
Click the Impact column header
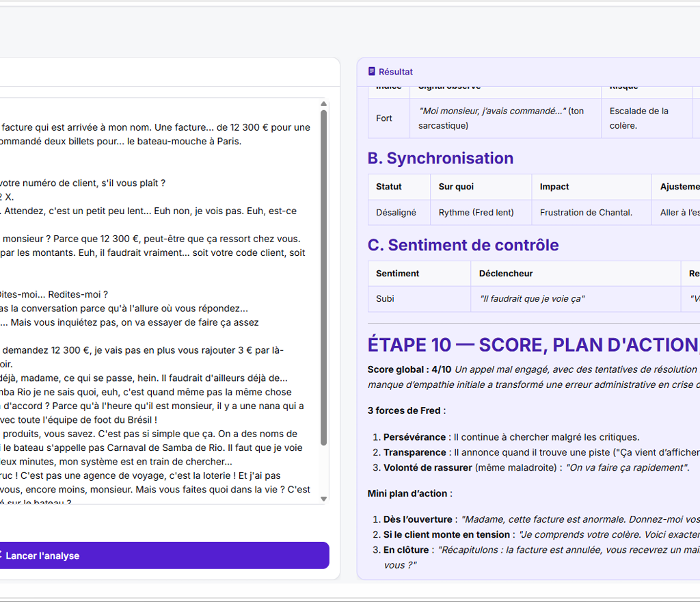(x=591, y=187)
